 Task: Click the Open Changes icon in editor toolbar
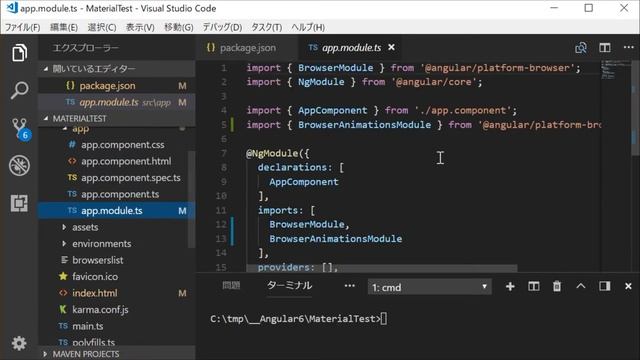[x=581, y=48]
